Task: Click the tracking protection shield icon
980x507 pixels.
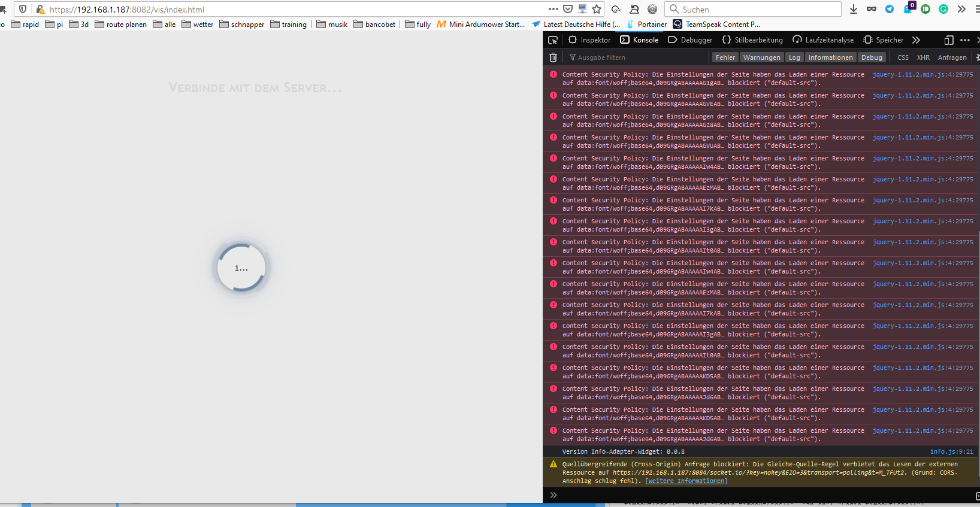Action: (23, 9)
